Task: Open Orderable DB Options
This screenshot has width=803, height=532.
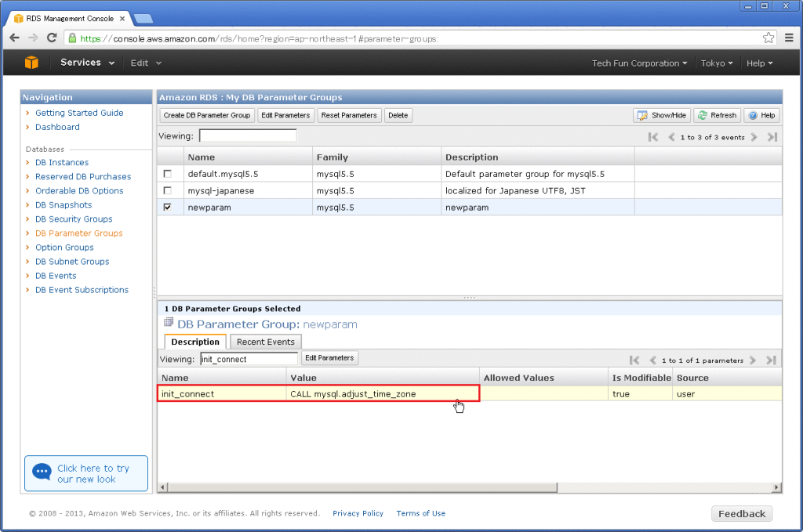Action: click(79, 190)
